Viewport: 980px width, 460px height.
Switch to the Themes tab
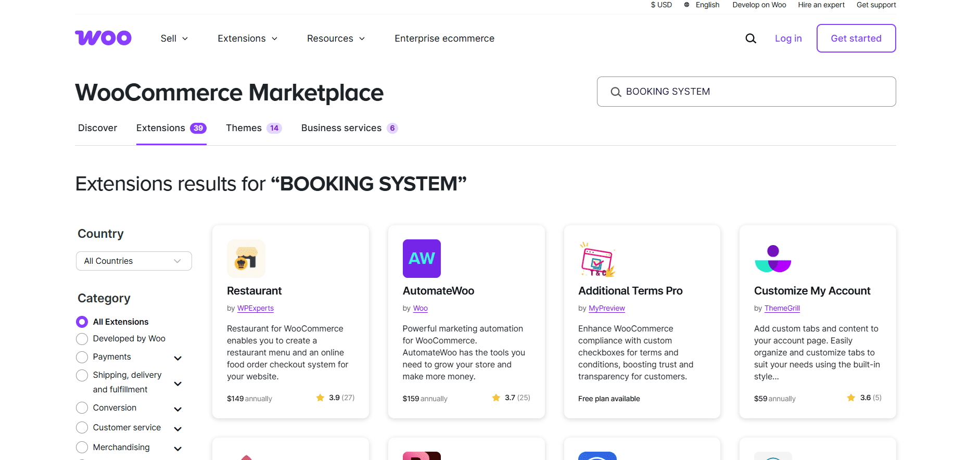pos(253,128)
